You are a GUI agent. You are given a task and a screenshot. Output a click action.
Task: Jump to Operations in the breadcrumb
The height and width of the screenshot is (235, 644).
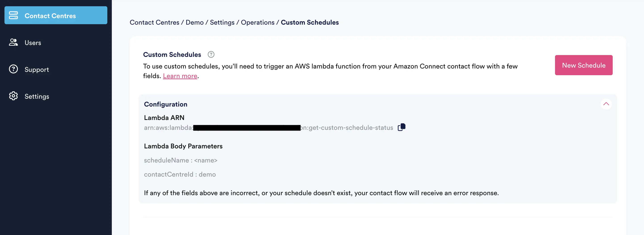[x=258, y=22]
